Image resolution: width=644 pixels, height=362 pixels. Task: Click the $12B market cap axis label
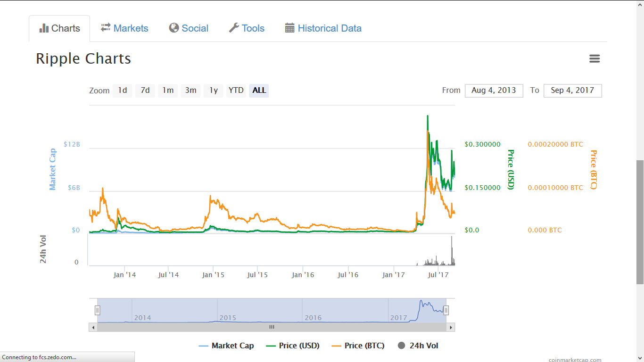tap(72, 144)
